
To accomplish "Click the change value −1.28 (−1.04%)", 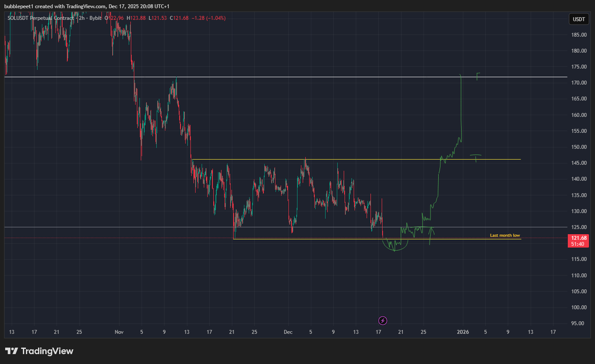I will pos(208,18).
